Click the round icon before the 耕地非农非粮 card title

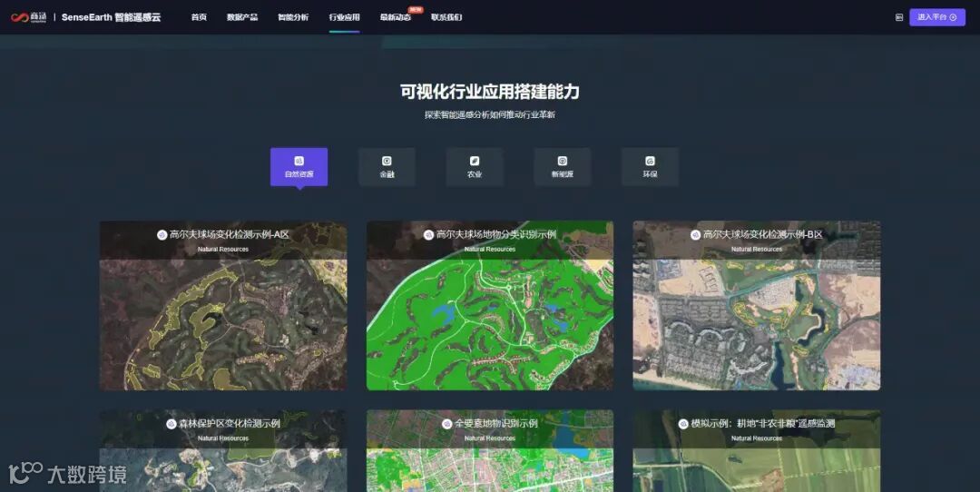tap(683, 424)
